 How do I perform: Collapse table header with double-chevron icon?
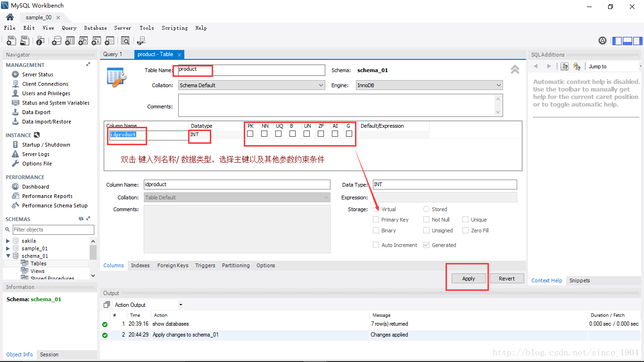pyautogui.click(x=515, y=70)
